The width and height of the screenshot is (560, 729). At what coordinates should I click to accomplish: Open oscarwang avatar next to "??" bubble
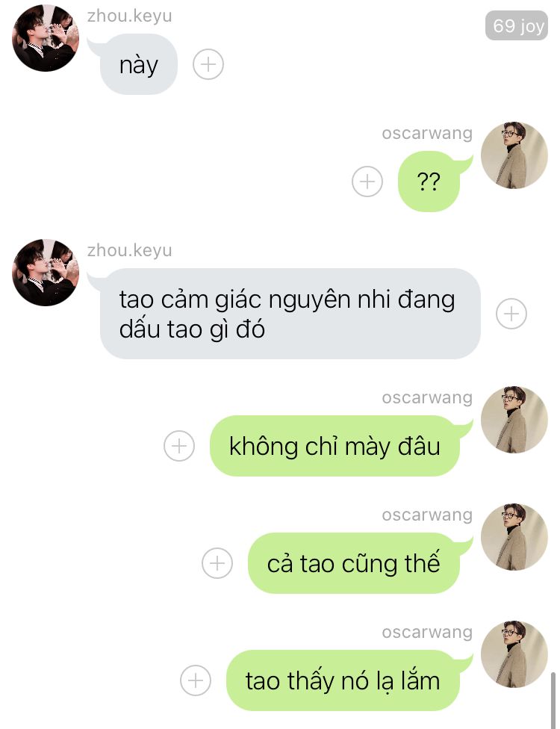(514, 155)
